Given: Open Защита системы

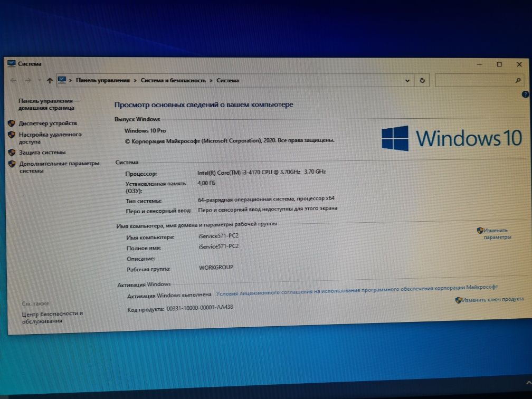Looking at the screenshot, I should click(42, 153).
